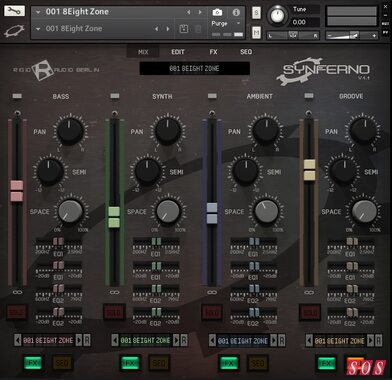The height and width of the screenshot is (380, 392).
Task: Select previous Bass sound with left arrow
Action: [18, 340]
